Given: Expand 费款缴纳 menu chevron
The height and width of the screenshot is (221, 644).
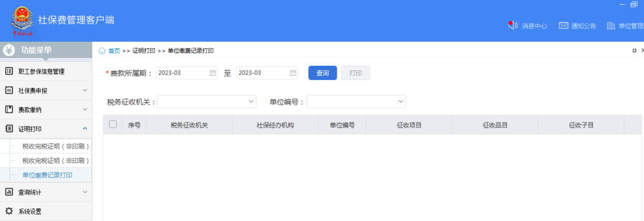Looking at the screenshot, I should (85, 109).
